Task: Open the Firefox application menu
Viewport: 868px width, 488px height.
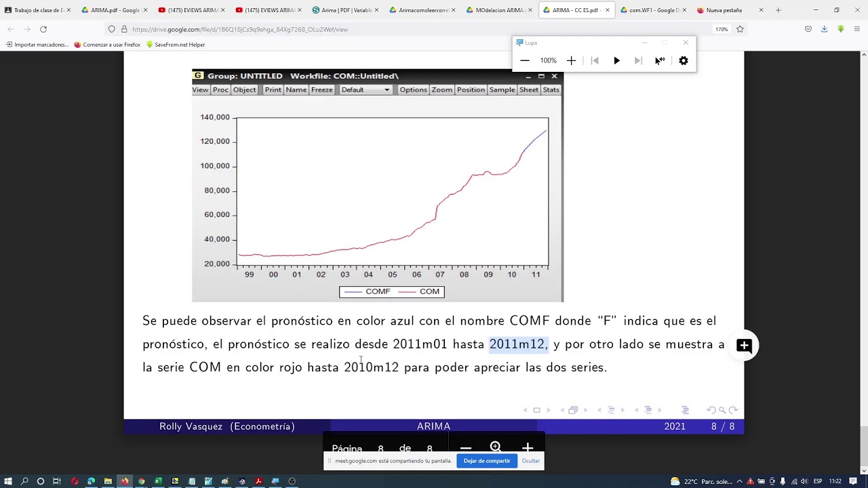Action: pos(857,29)
